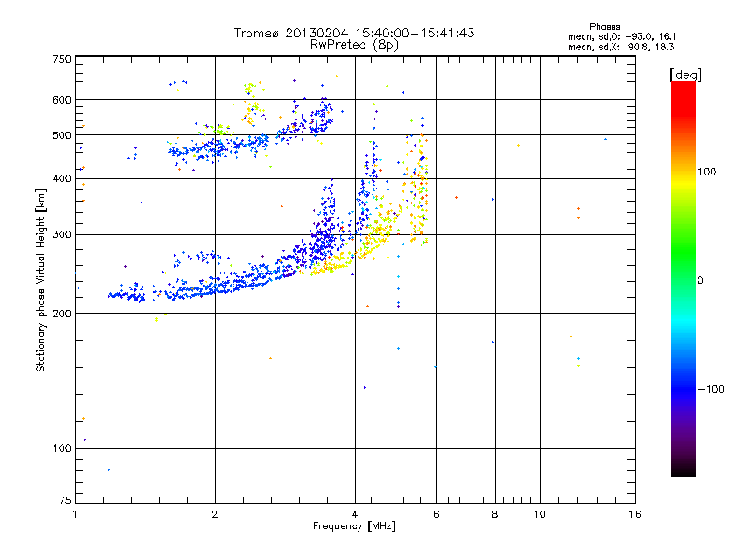747x560 pixels.
Task: Click the y-axis tick label '600'
Action: click(63, 100)
